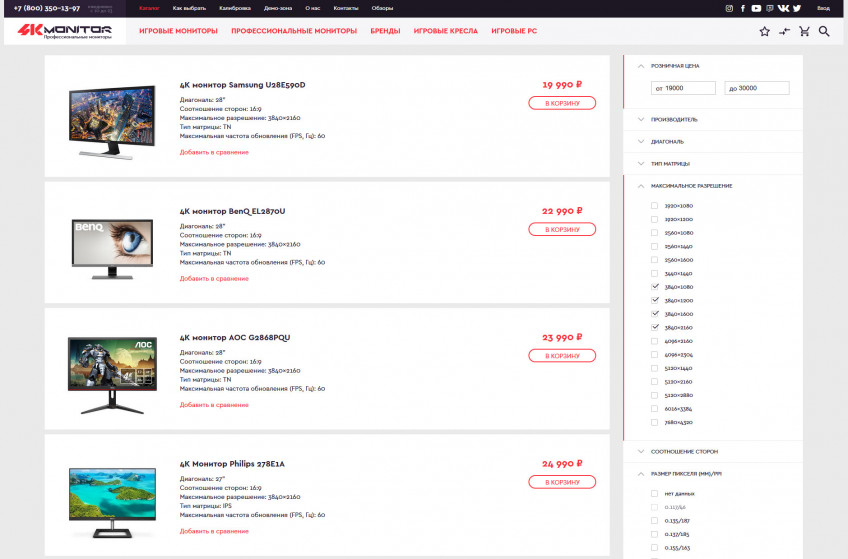
Task: Click the 4K Monitor logo
Action: pyautogui.click(x=64, y=31)
